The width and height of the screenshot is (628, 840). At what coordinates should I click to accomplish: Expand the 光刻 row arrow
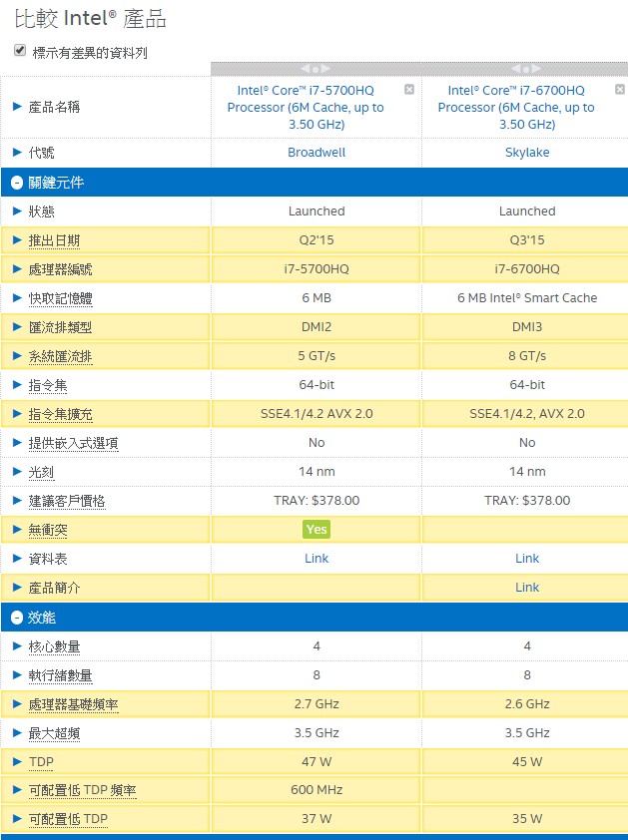[x=17, y=472]
